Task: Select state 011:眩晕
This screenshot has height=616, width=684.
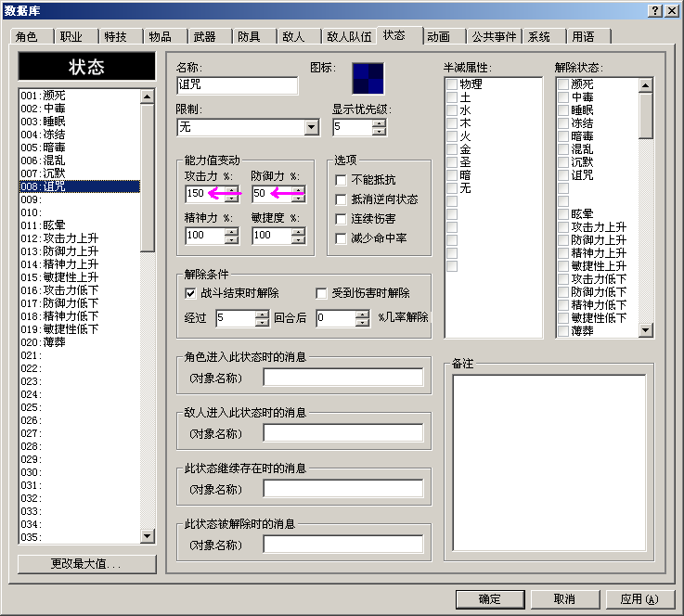Action: (80, 225)
